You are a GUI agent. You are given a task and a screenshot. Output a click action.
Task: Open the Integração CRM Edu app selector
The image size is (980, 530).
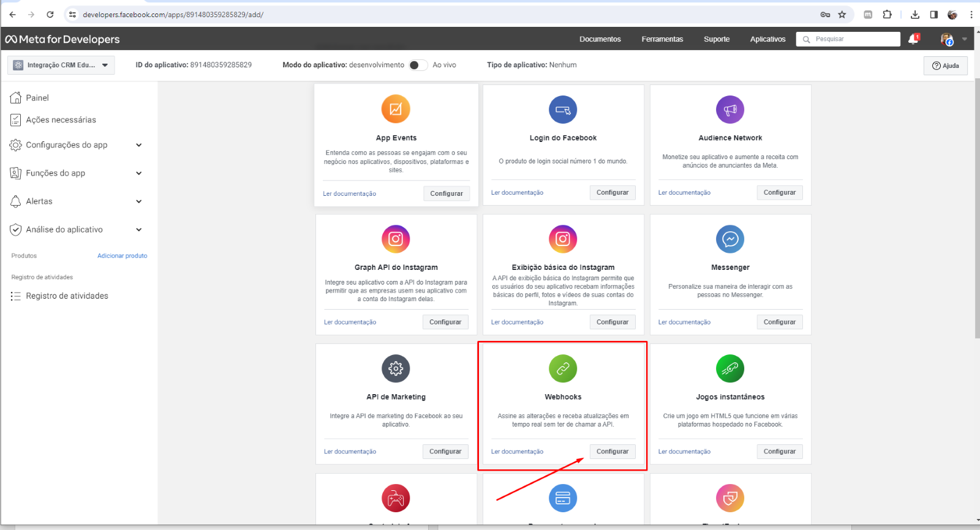[x=61, y=65]
